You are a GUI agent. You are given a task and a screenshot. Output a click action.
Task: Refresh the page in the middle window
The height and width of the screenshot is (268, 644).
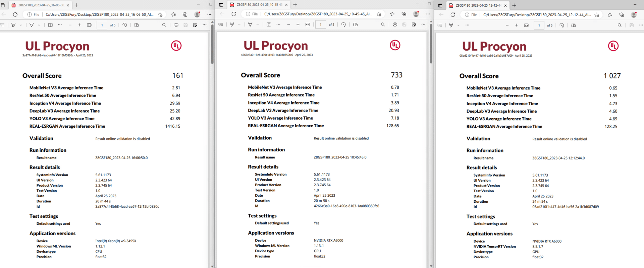tap(234, 14)
